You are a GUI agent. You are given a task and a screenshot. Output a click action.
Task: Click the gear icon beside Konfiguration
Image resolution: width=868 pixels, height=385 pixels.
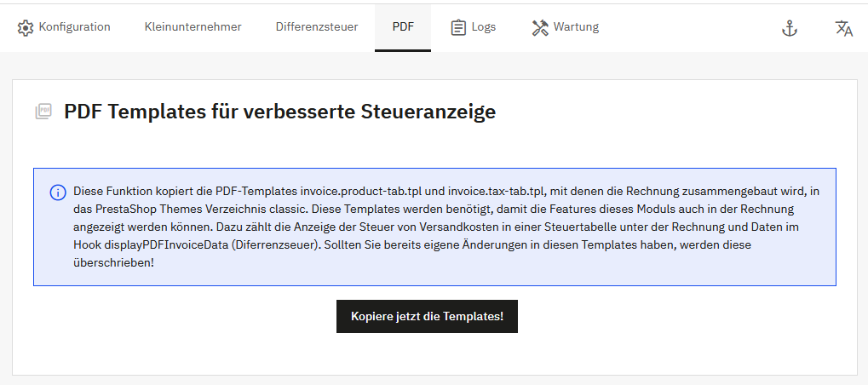coord(26,27)
